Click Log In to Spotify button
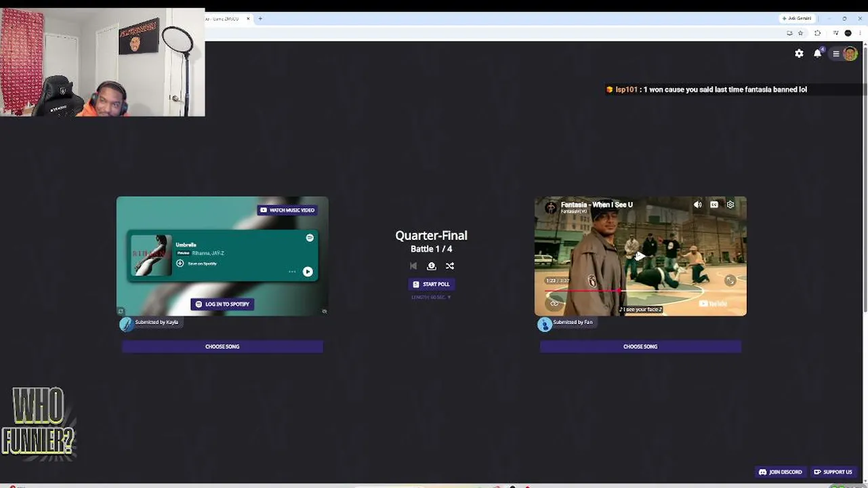The width and height of the screenshot is (868, 488). [x=222, y=304]
